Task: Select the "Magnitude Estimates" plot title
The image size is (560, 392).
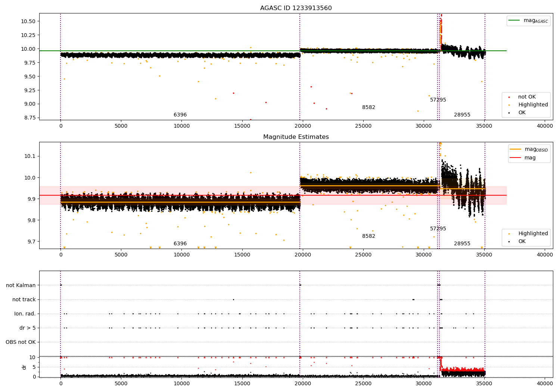Action: [x=296, y=137]
